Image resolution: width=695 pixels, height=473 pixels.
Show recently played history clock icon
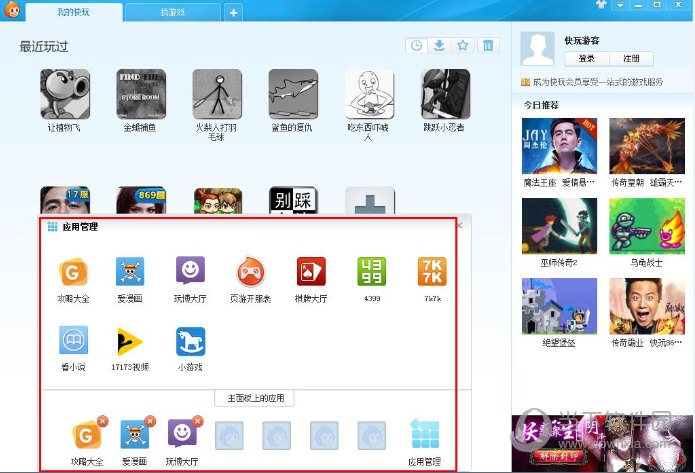coord(416,46)
